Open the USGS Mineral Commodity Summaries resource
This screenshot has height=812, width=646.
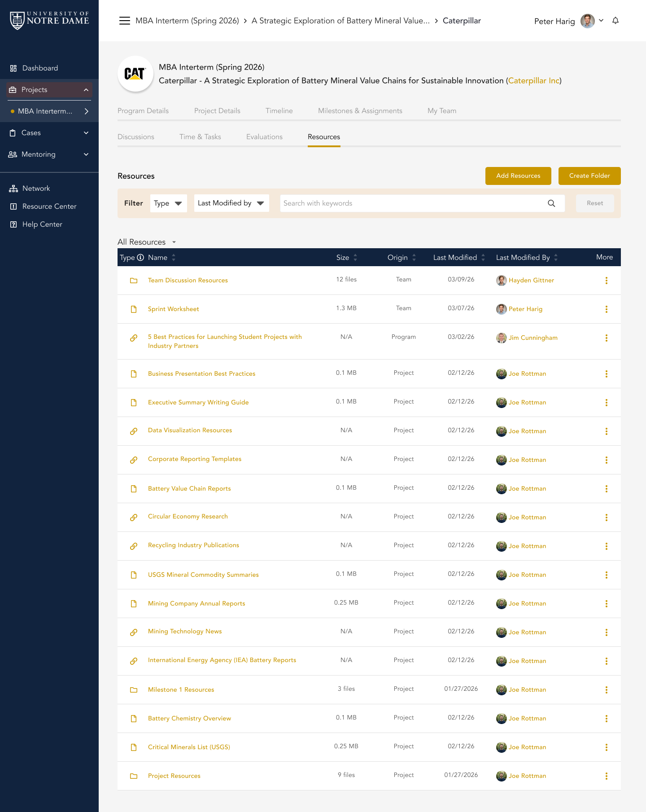click(203, 575)
